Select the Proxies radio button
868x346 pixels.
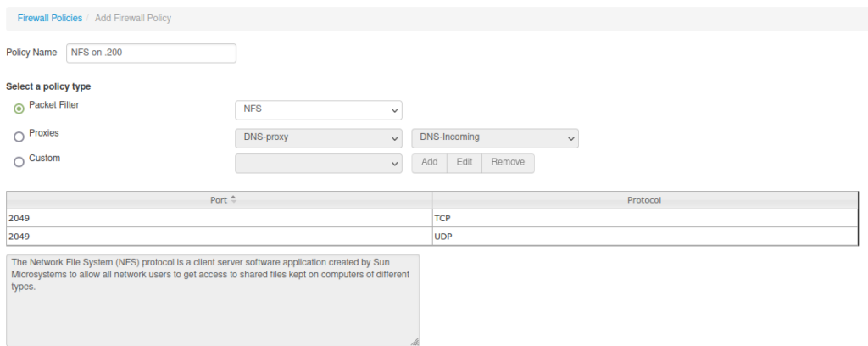(x=19, y=137)
